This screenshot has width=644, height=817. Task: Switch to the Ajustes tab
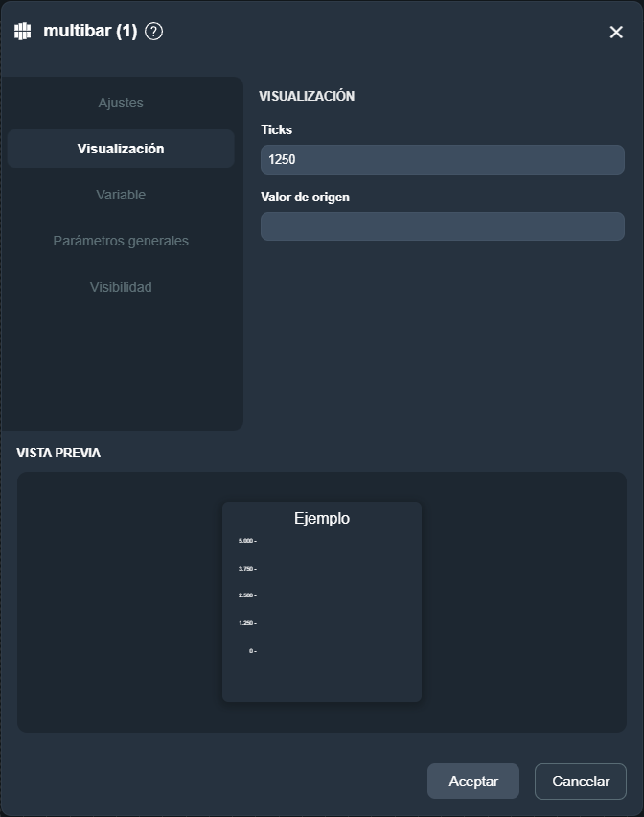click(x=121, y=103)
